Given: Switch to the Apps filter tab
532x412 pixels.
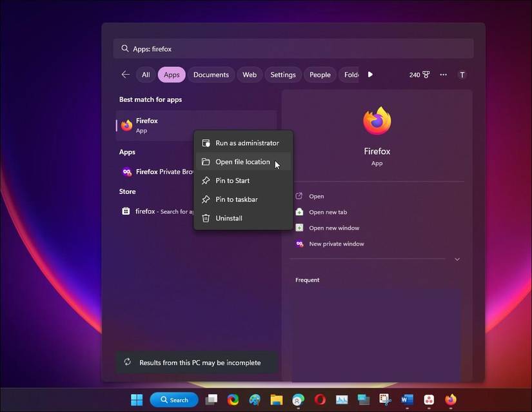Looking at the screenshot, I should tap(172, 75).
